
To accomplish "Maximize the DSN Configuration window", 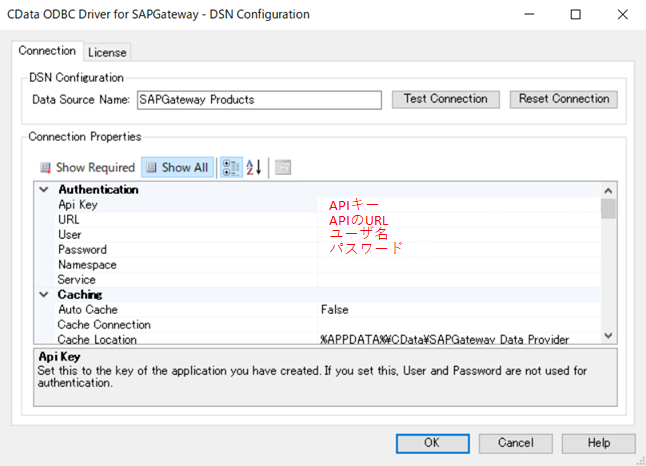I will point(576,14).
